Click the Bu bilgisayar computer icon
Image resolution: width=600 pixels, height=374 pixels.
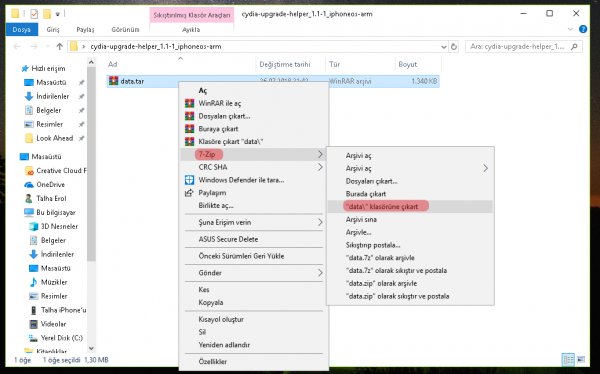(29, 212)
